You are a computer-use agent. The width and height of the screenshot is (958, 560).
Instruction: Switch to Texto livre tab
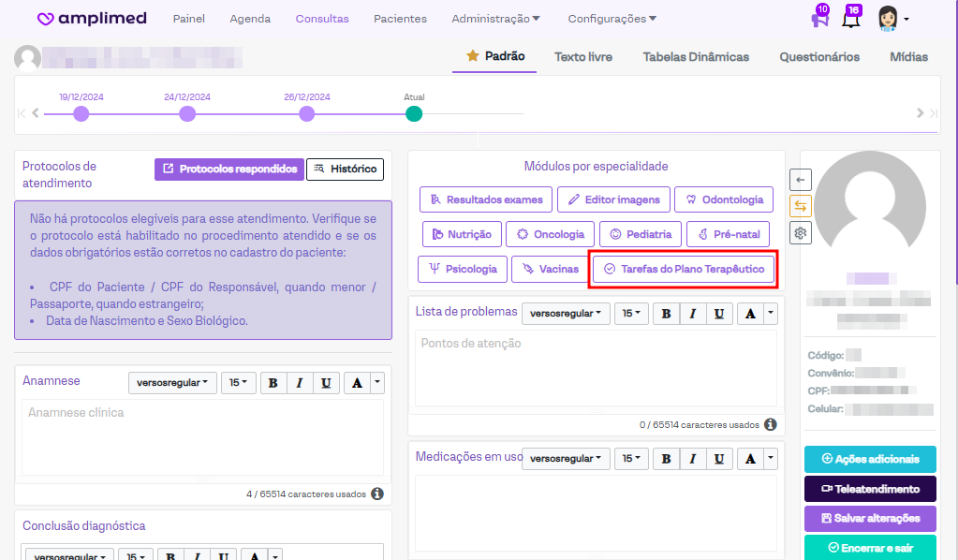582,57
